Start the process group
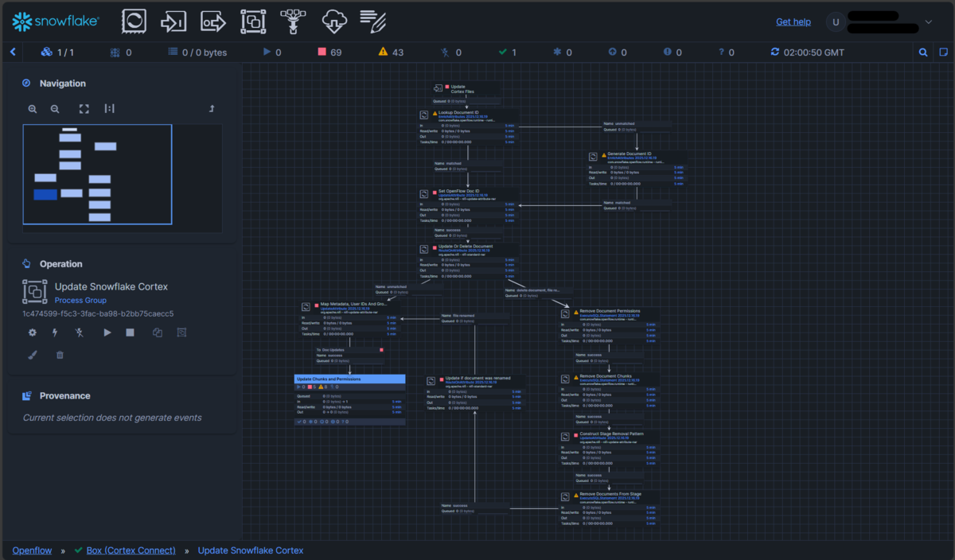Image resolution: width=955 pixels, height=560 pixels. click(x=107, y=332)
